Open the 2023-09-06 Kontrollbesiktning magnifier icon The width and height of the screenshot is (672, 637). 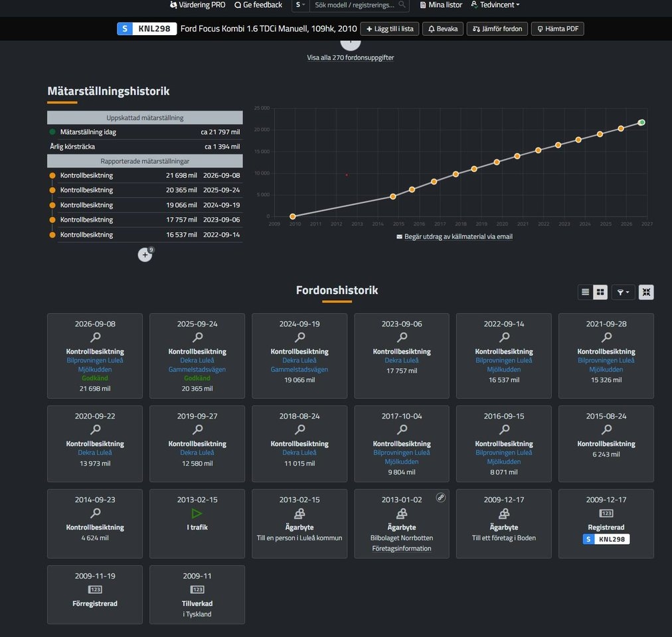point(402,338)
